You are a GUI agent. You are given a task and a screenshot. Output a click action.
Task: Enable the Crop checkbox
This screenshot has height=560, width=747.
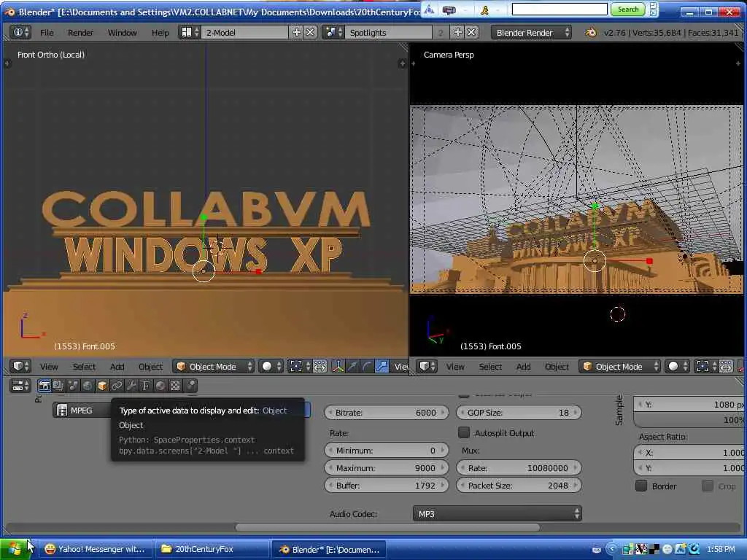click(x=708, y=486)
